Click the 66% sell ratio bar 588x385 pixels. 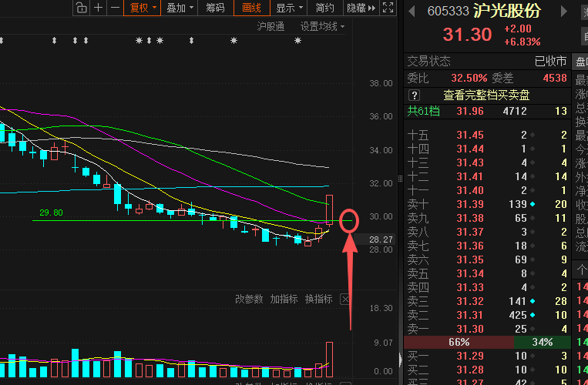(x=459, y=342)
